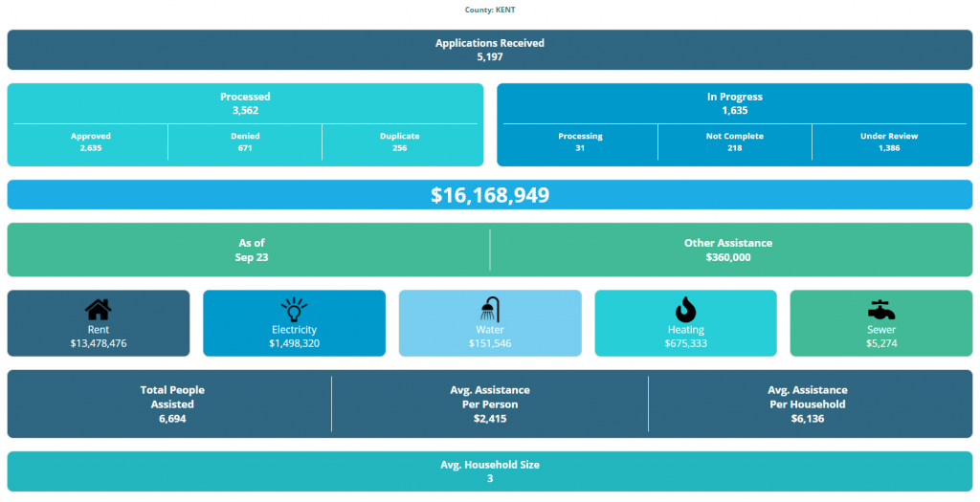Image resolution: width=980 pixels, height=502 pixels.
Task: Click the Under Review 1,386 cell
Action: pyautogui.click(x=889, y=142)
